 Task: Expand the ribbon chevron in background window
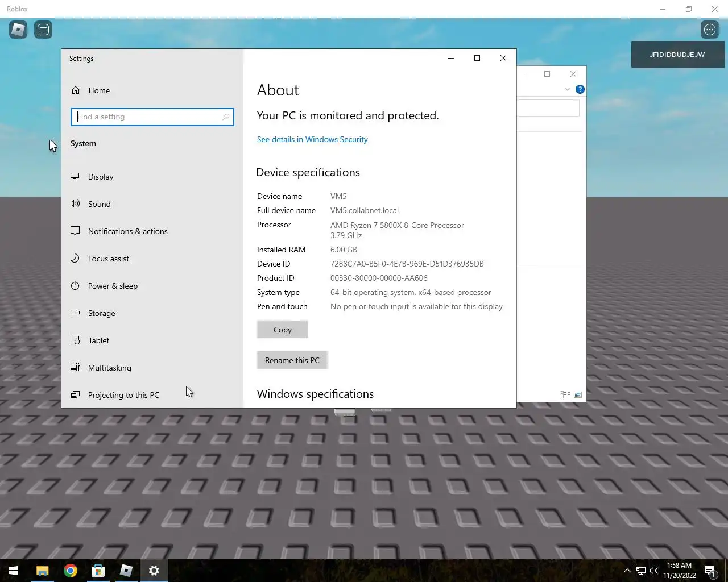(567, 89)
